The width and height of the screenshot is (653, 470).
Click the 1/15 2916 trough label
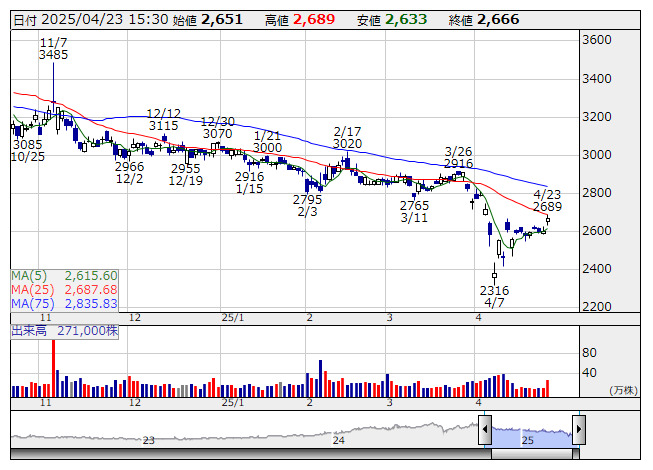pos(249,183)
